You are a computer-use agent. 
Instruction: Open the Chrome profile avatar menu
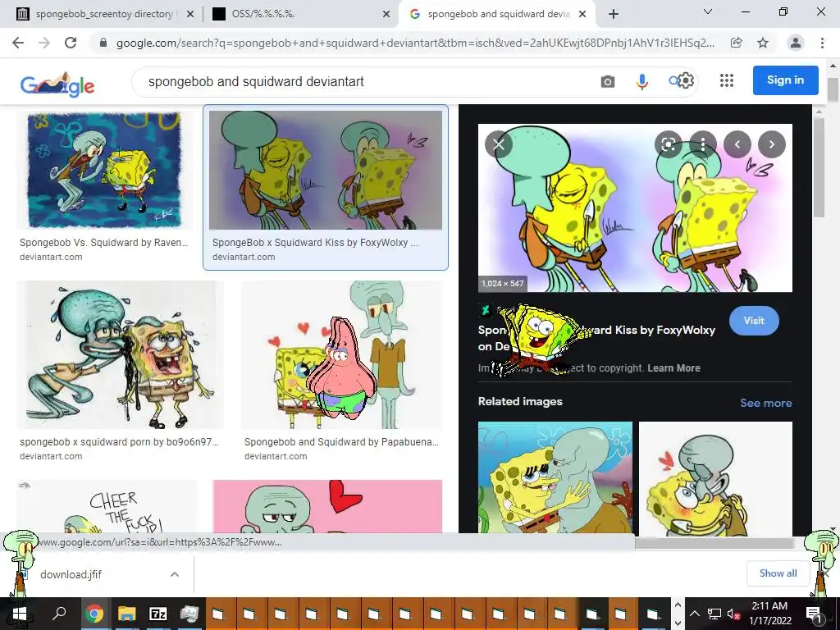(796, 43)
